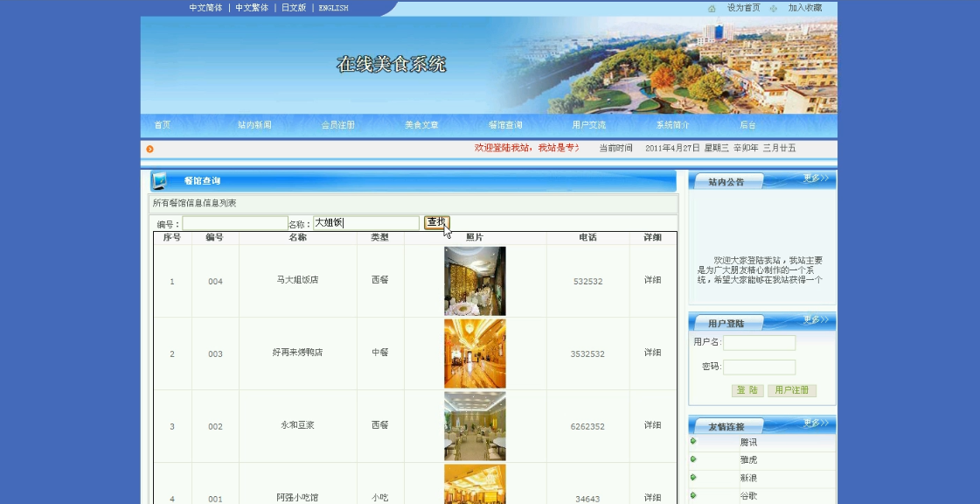Open the 首页 navigation item
The height and width of the screenshot is (504, 980).
coord(163,125)
